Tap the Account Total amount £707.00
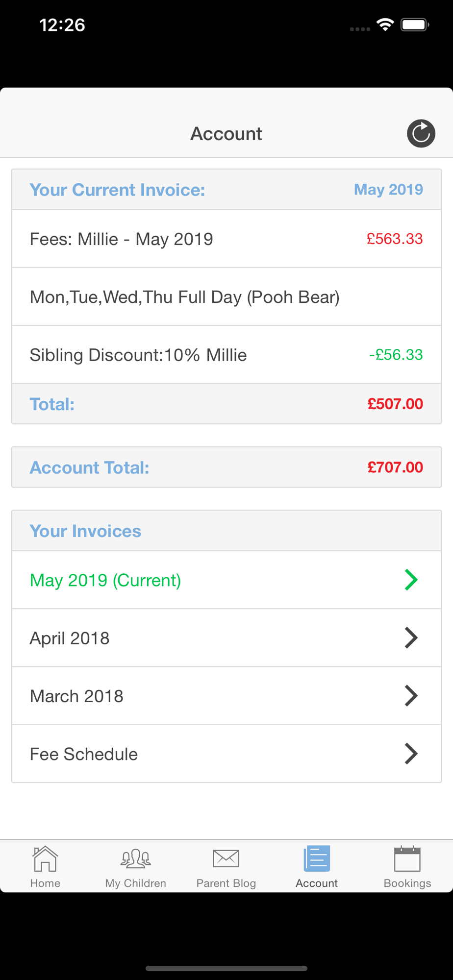This screenshot has height=980, width=453. tap(395, 467)
